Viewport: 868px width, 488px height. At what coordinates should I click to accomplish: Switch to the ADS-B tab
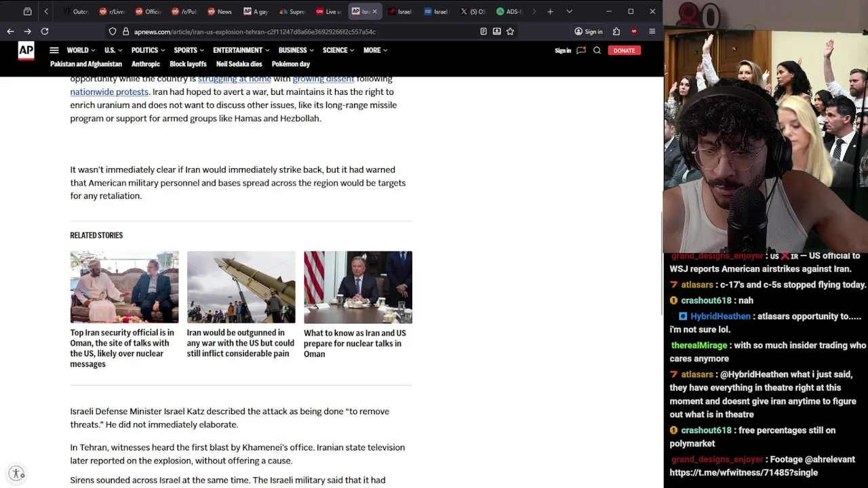coord(509,12)
